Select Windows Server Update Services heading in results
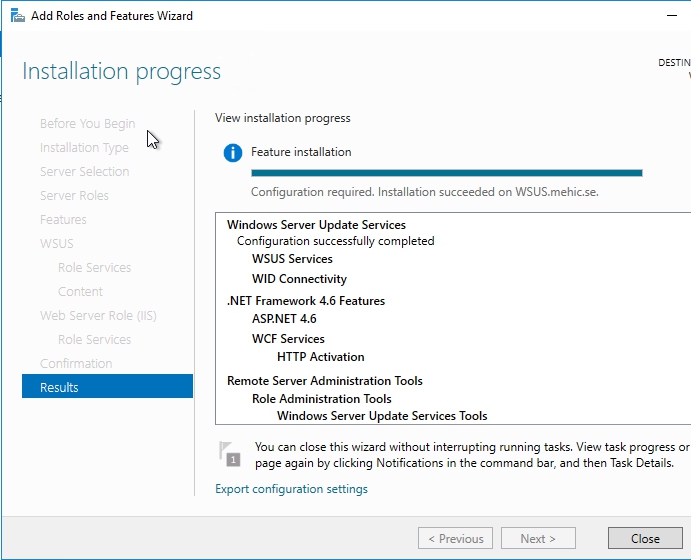691x560 pixels. pos(316,225)
